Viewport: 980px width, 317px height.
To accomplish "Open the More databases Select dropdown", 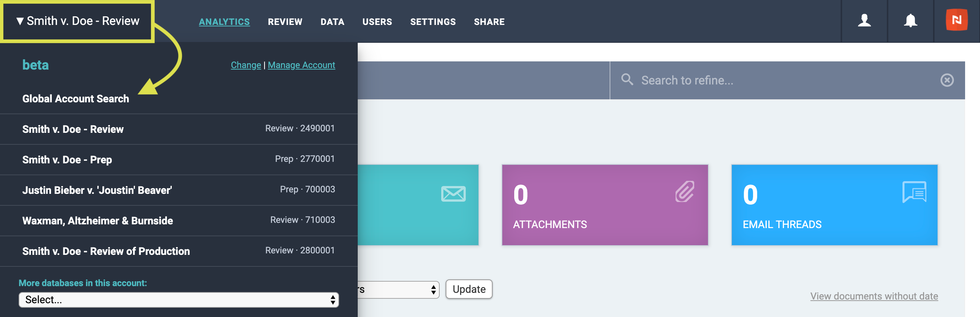I will 178,300.
